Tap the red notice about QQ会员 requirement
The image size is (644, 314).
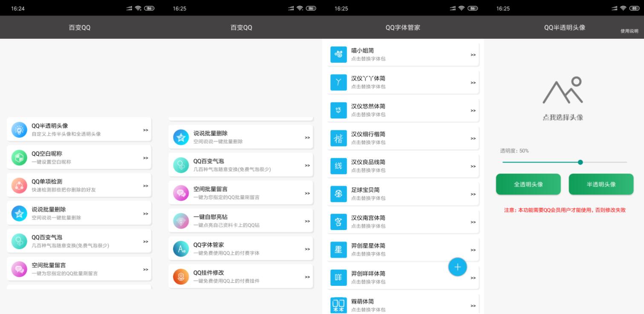click(x=565, y=210)
